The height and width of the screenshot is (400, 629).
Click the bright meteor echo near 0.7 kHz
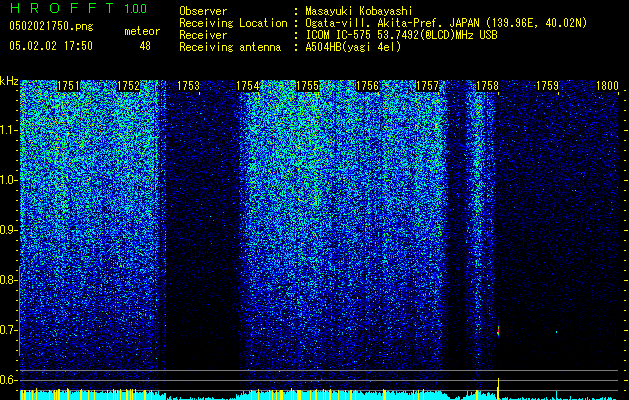(x=498, y=331)
